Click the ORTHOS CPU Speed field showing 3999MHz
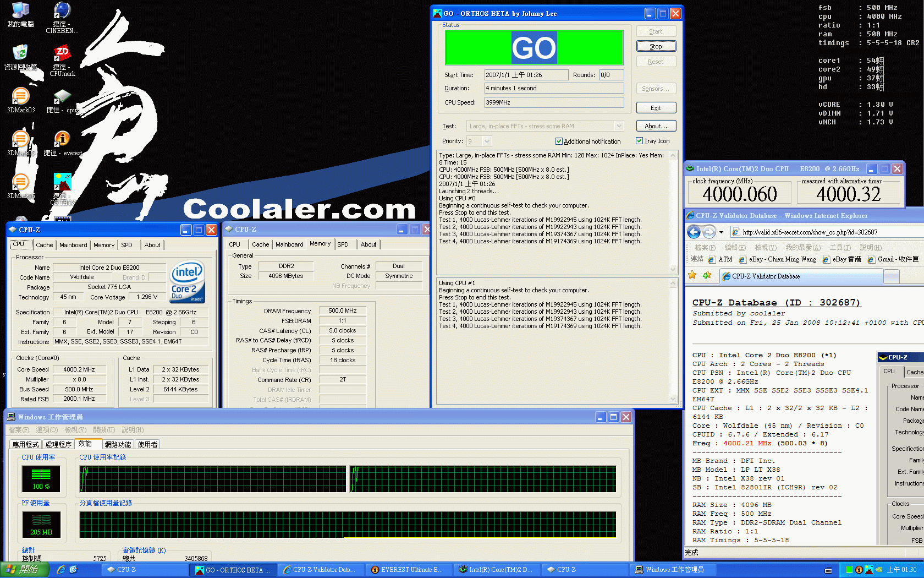 click(x=554, y=102)
